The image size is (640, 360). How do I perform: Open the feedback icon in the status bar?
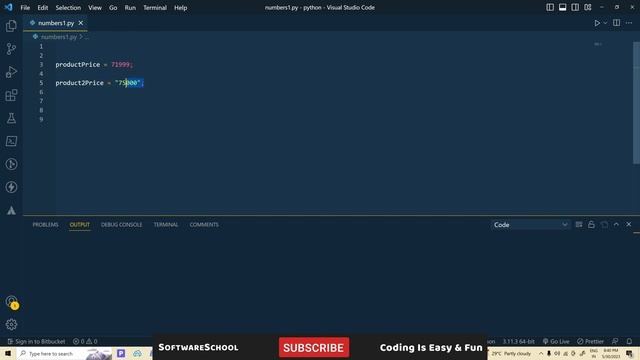click(x=615, y=341)
